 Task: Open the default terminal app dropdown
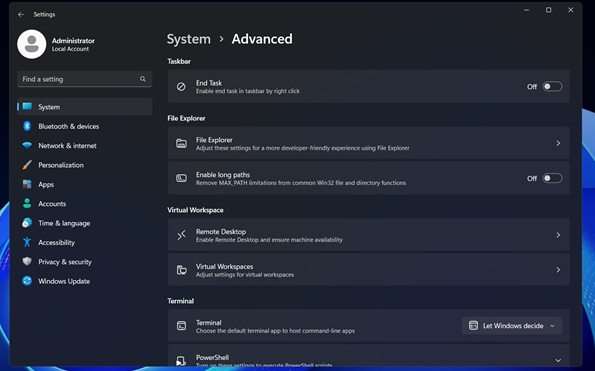click(x=512, y=326)
